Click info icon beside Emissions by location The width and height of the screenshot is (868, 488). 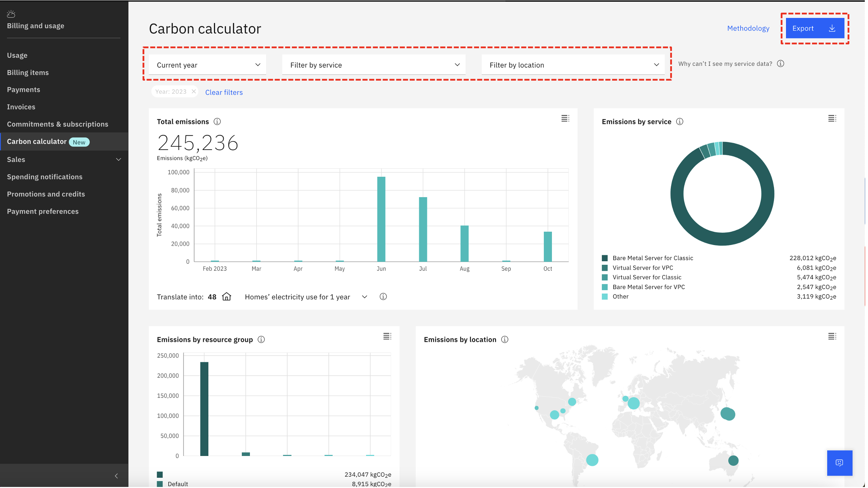505,340
